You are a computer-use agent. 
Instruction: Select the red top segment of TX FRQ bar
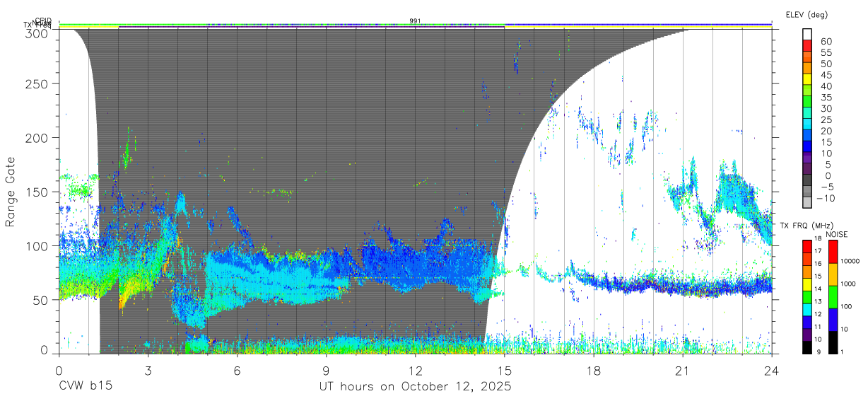click(x=807, y=247)
